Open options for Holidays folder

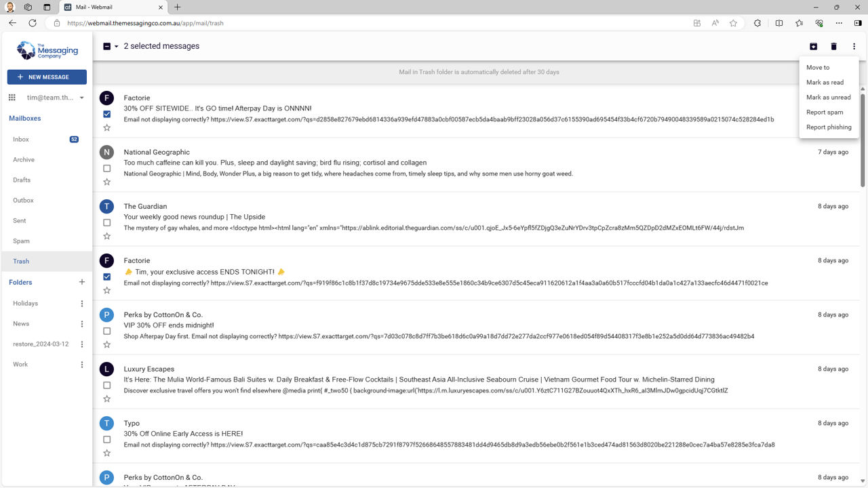point(82,304)
